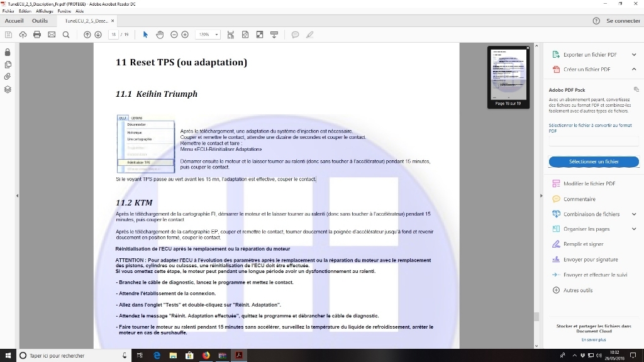
Task: Open File Explorer from taskbar
Action: pyautogui.click(x=173, y=356)
